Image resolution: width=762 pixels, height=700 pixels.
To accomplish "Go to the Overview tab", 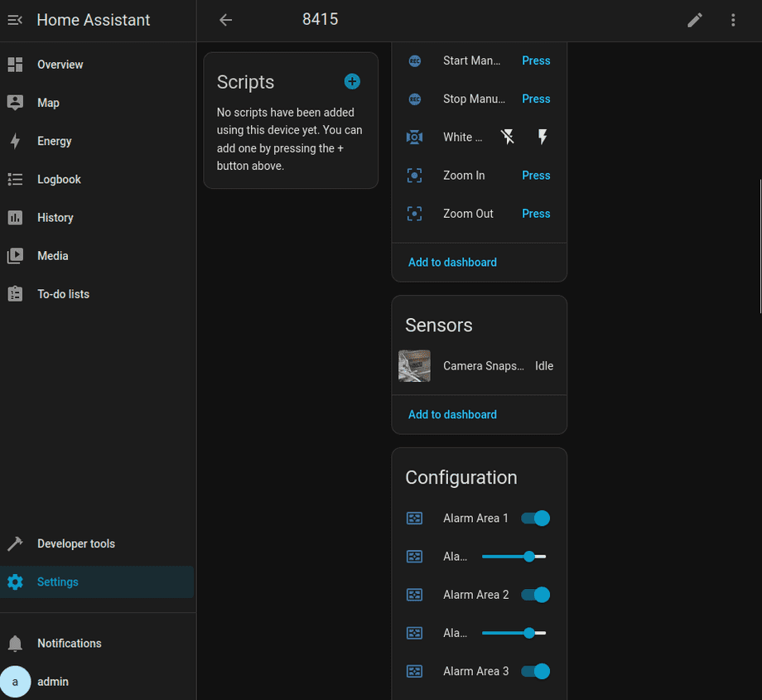I will (61, 64).
